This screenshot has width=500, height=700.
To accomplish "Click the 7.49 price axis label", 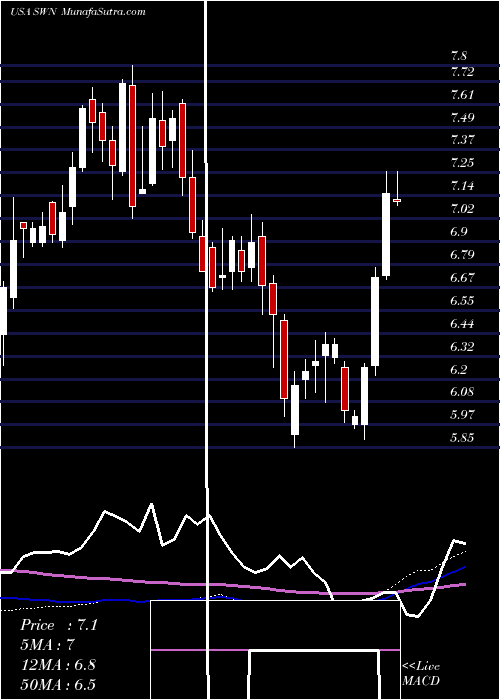I will click(x=462, y=118).
